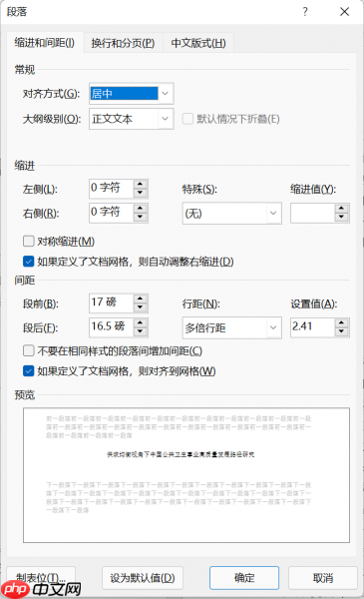Click the 缩进值 input field
The height and width of the screenshot is (599, 364).
[x=312, y=214]
